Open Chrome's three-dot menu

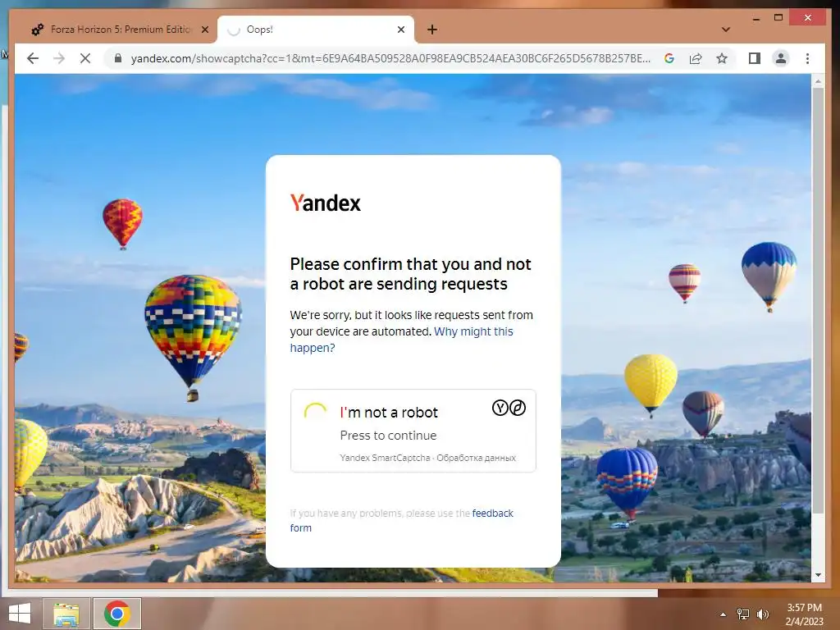pos(807,58)
